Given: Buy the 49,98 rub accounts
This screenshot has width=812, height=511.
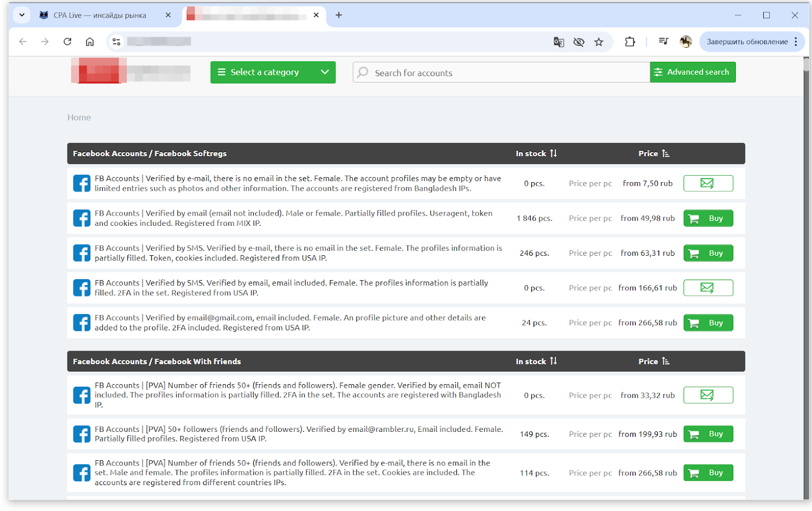Looking at the screenshot, I should (x=708, y=218).
